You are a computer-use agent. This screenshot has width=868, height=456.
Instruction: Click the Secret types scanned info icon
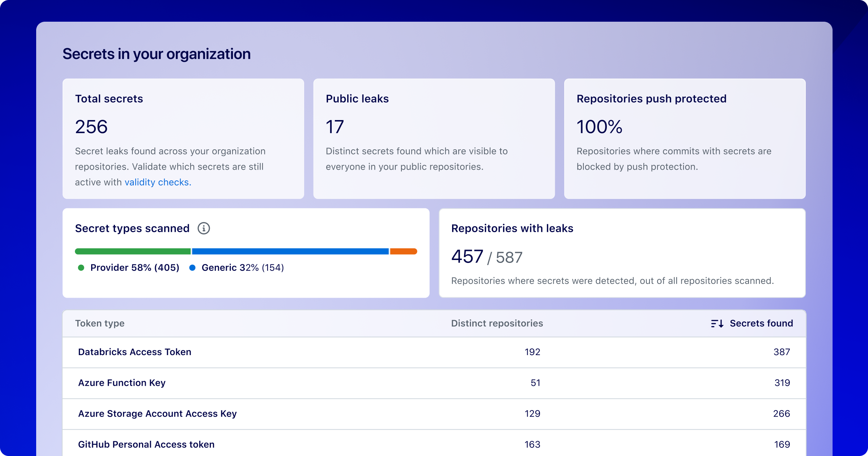[x=204, y=229]
